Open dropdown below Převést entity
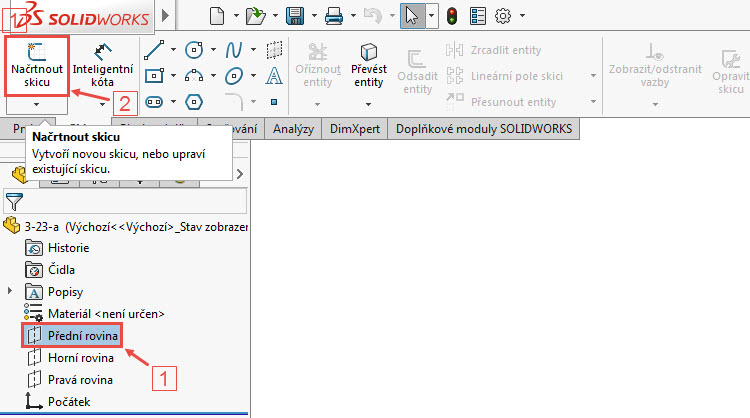750x418 pixels. point(368,104)
